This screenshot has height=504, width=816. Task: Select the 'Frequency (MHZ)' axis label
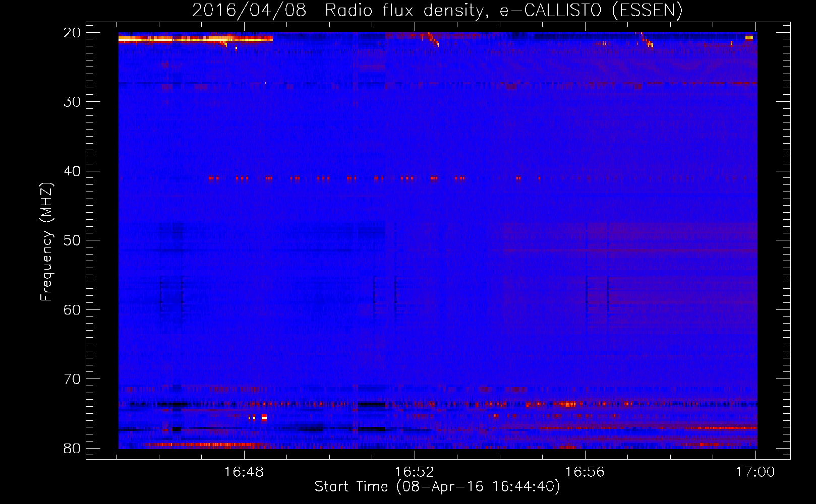point(46,242)
